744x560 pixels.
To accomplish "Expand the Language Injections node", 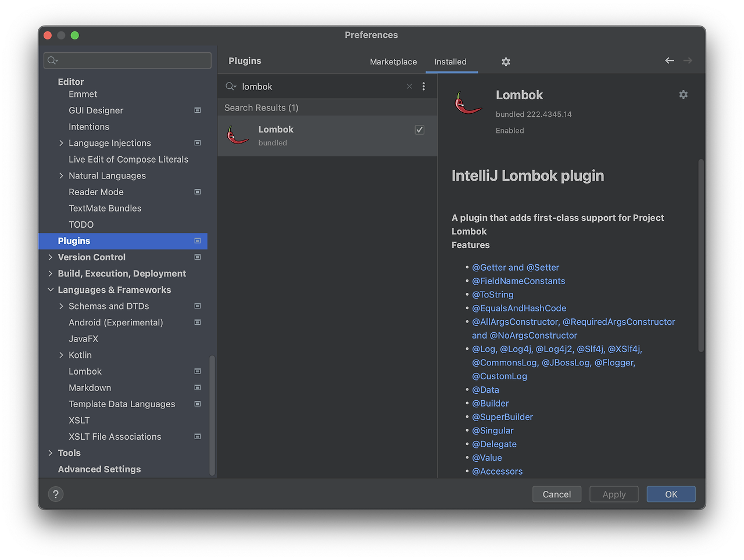I will point(61,143).
